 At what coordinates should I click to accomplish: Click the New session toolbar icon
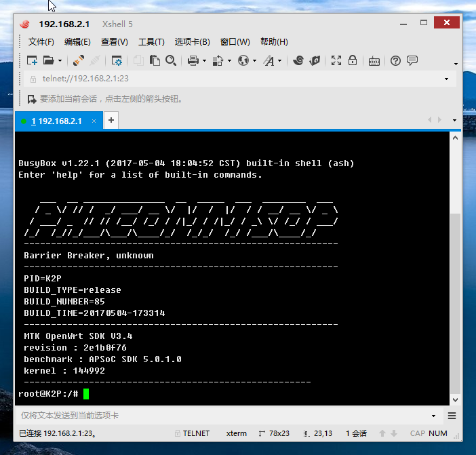coord(32,61)
